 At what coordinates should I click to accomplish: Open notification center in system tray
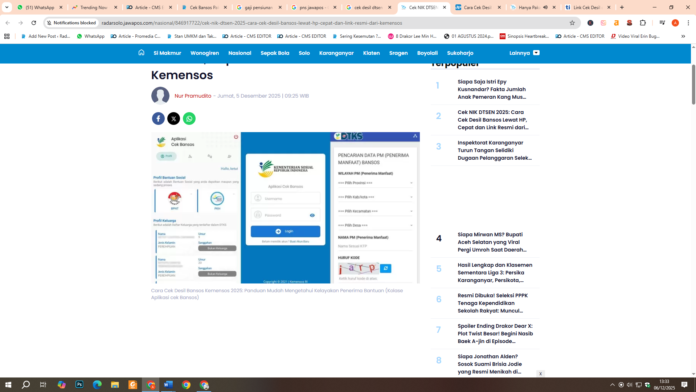point(684,385)
